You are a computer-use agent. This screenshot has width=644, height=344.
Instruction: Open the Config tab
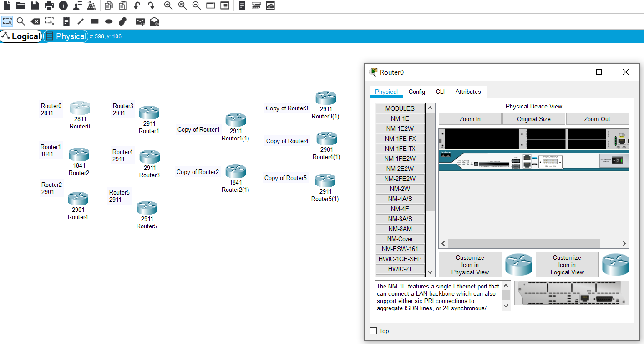417,92
